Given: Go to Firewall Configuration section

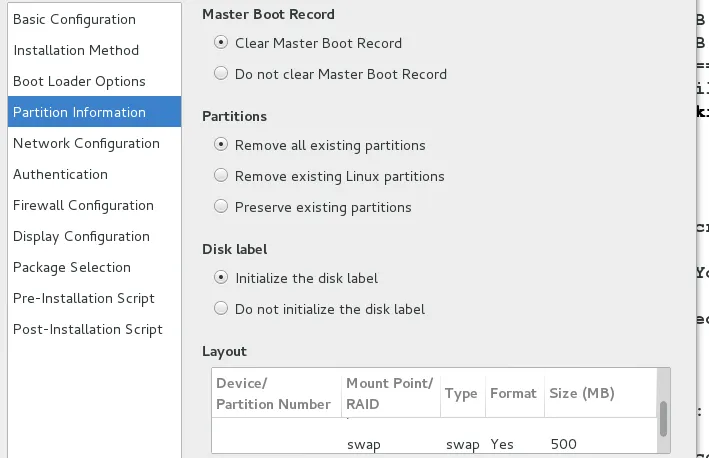Looking at the screenshot, I should click(83, 205).
